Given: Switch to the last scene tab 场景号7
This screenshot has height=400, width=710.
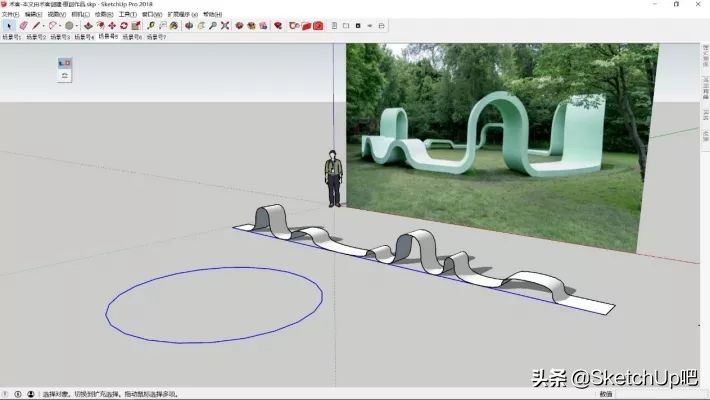Looking at the screenshot, I should point(156,36).
